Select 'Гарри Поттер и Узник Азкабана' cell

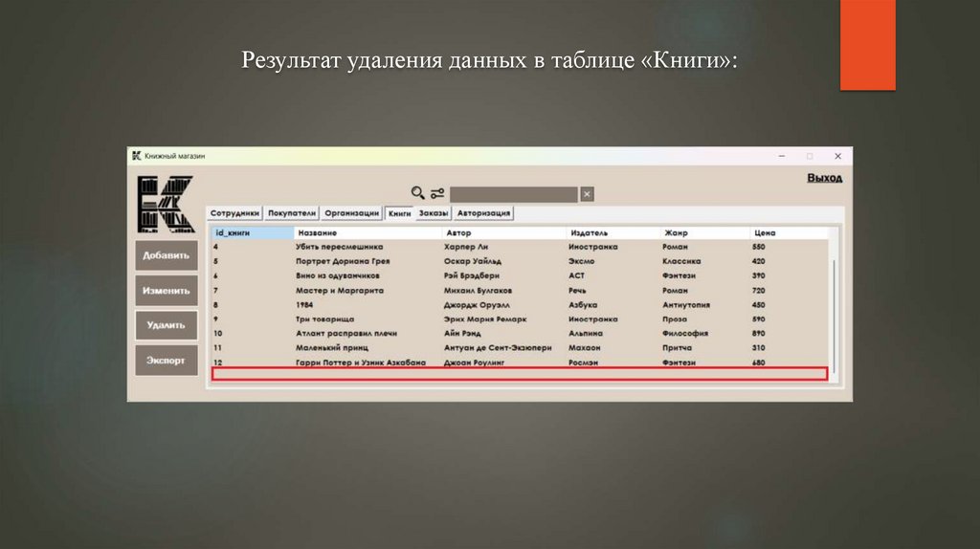[361, 362]
